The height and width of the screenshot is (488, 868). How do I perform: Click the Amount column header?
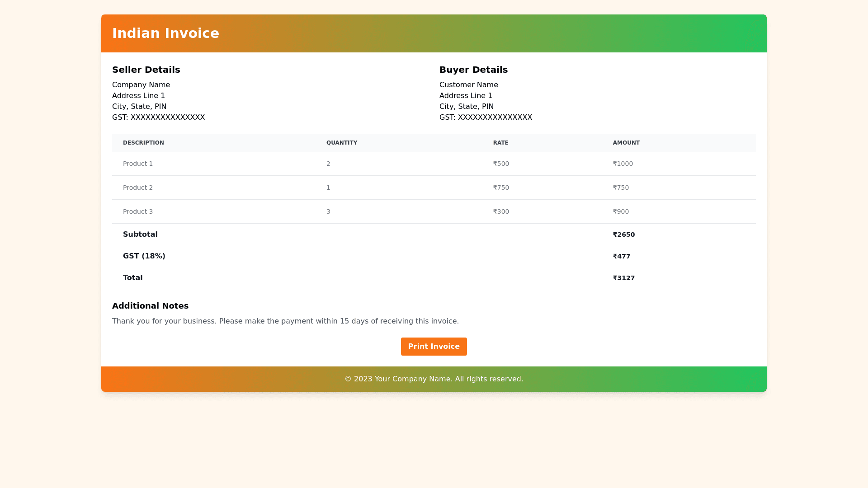(x=626, y=143)
